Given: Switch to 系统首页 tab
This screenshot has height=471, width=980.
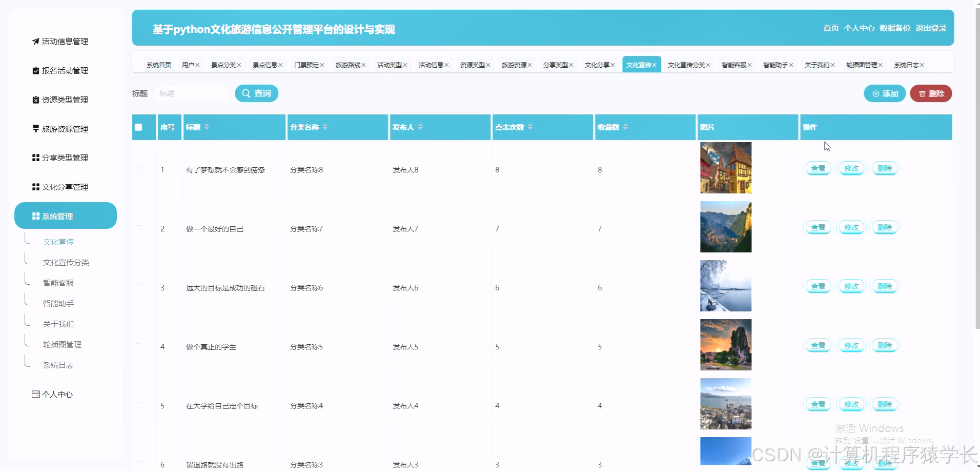Looking at the screenshot, I should (x=159, y=65).
